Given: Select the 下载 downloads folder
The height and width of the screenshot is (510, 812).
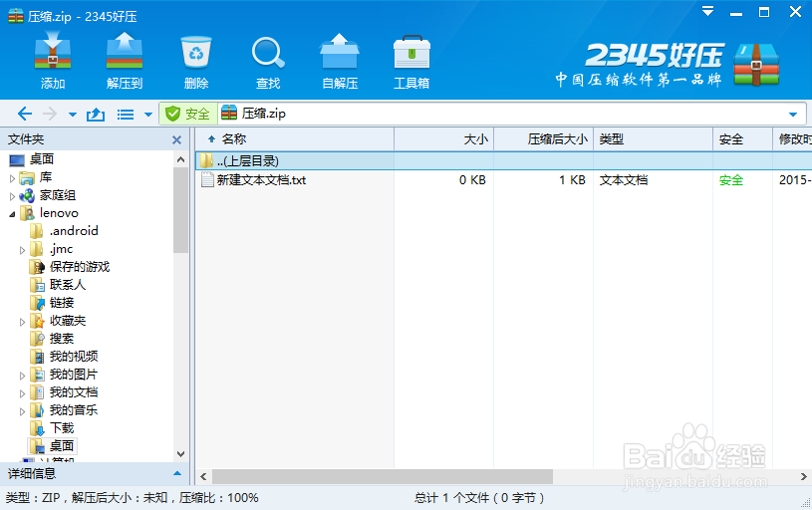Looking at the screenshot, I should click(62, 428).
